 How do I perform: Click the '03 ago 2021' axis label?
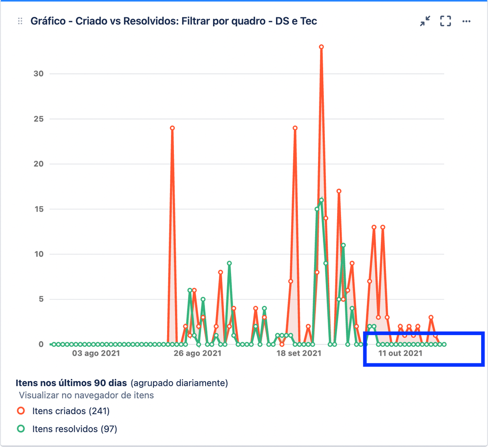96,353
